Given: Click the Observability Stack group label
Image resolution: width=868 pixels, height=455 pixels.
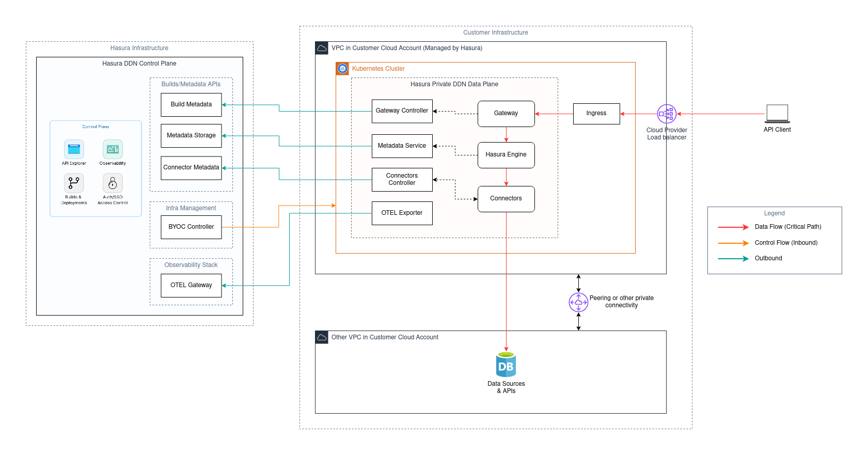Looking at the screenshot, I should 191,265.
